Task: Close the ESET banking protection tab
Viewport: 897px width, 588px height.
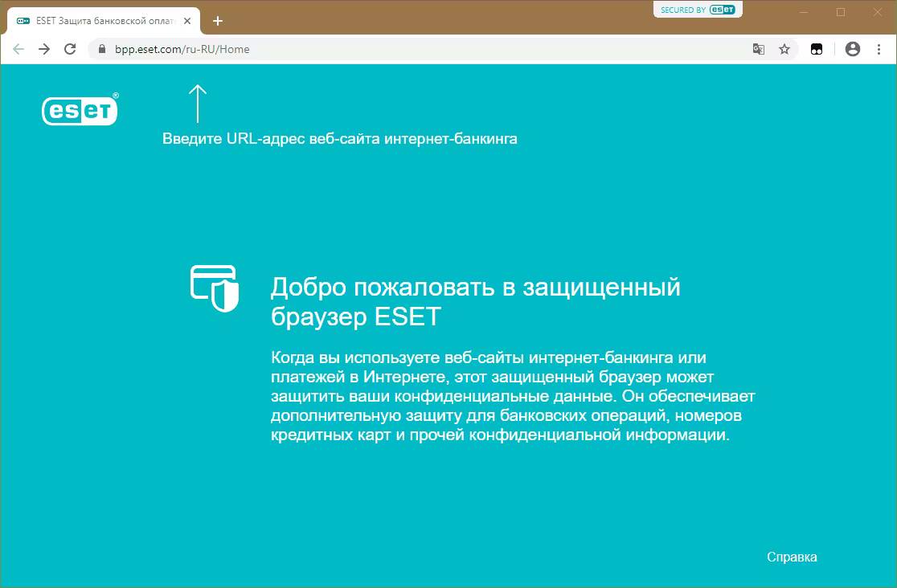Action: pos(187,21)
